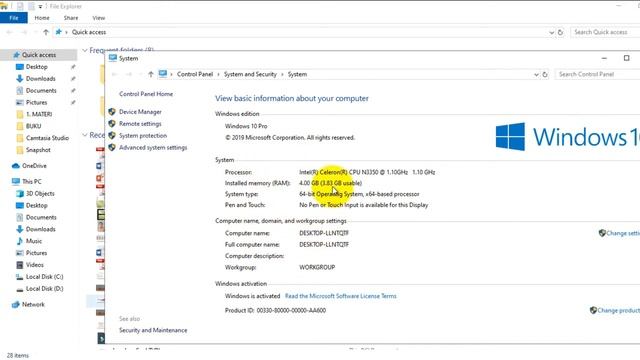
Task: Open the Videos folder
Action: coord(35,264)
